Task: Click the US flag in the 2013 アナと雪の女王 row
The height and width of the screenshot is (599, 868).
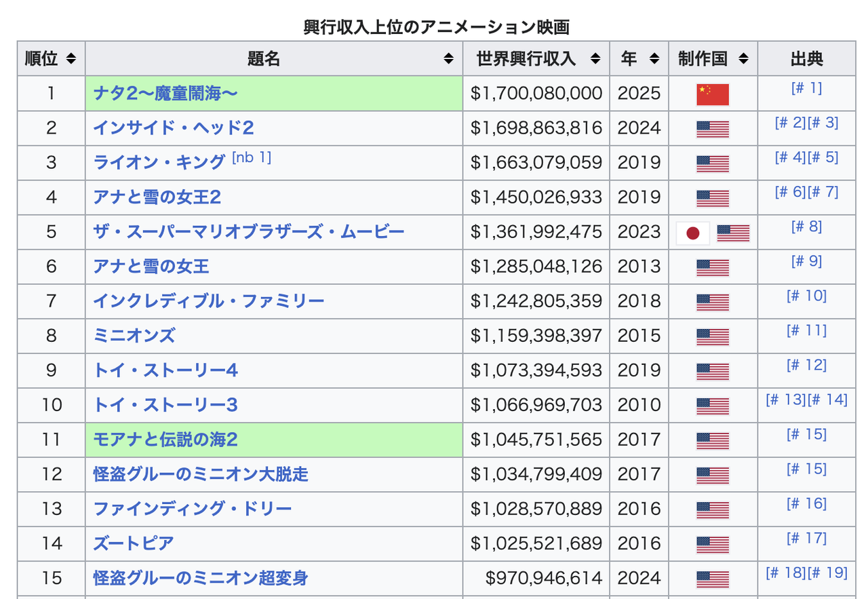Action: (x=713, y=267)
